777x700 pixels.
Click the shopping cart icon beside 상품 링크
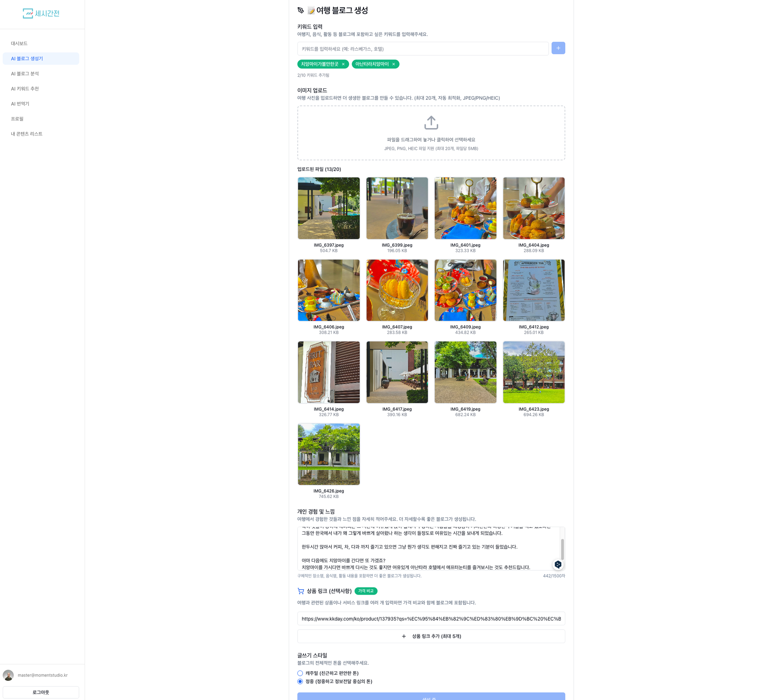pos(301,591)
